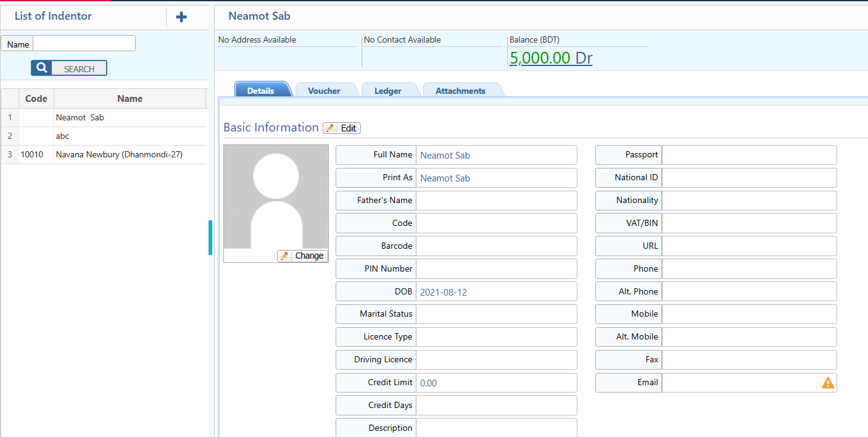Click the 5,000.00 Dr balance link

coord(550,58)
